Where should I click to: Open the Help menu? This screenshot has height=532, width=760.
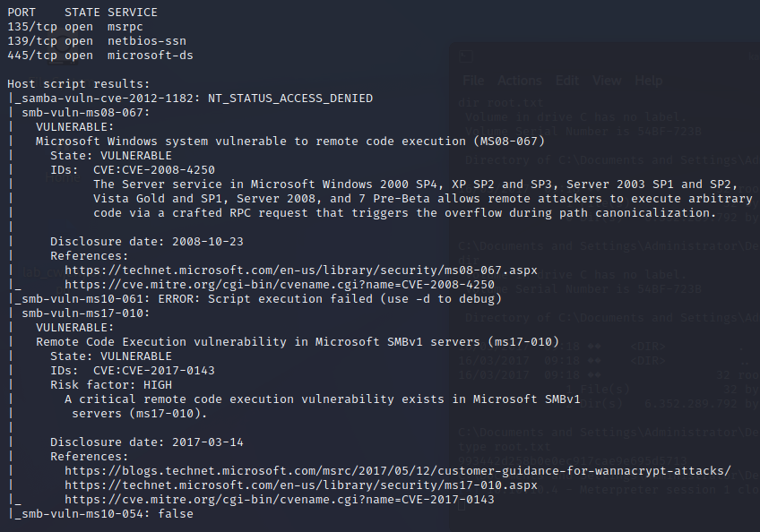click(649, 81)
